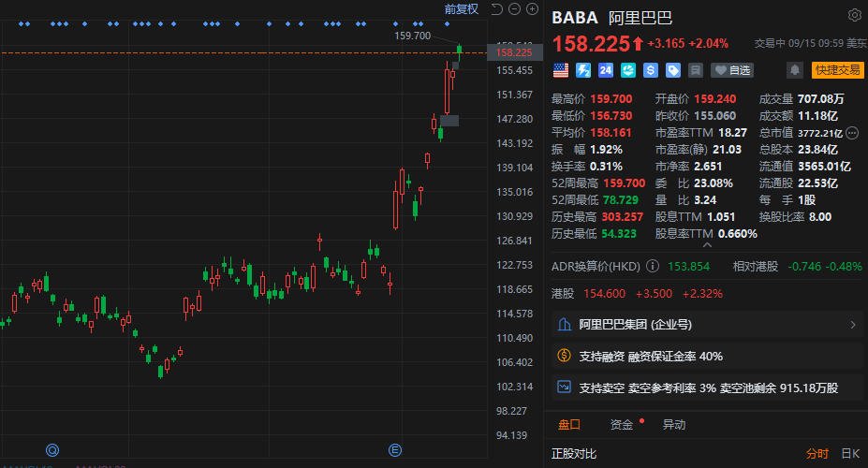The height and width of the screenshot is (468, 868).
Task: Switch to the 异动 tab
Action: coord(674,424)
